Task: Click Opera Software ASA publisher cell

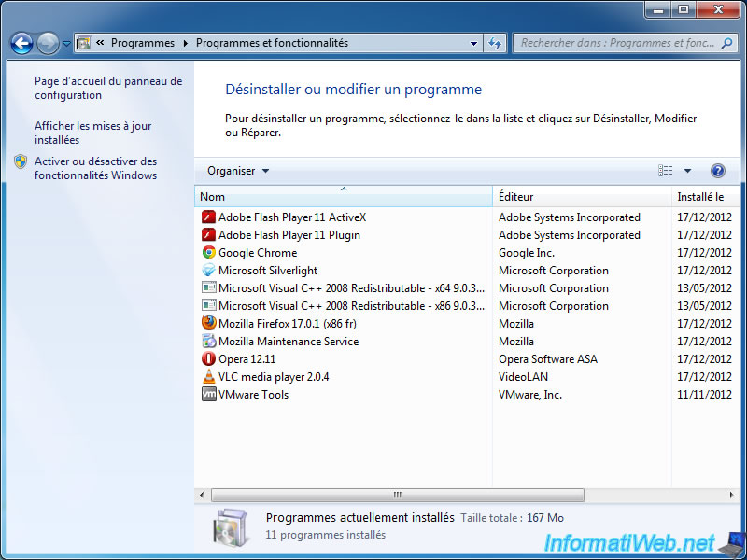Action: pyautogui.click(x=548, y=359)
